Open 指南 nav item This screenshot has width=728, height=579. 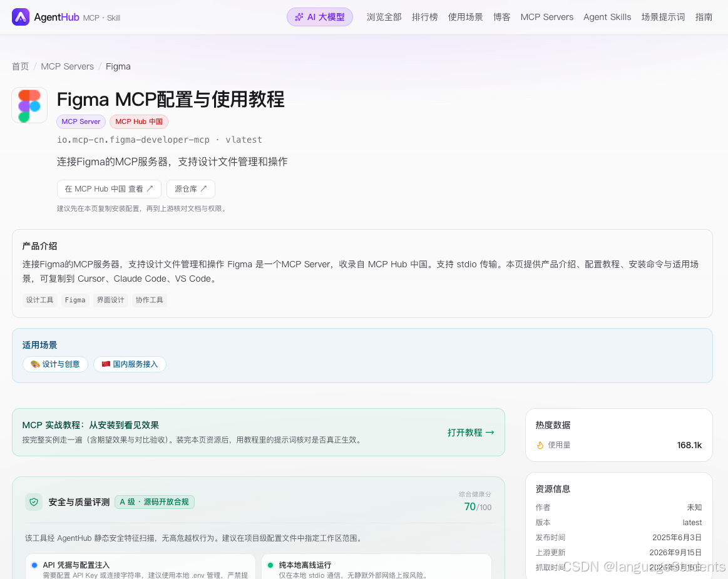(x=704, y=17)
